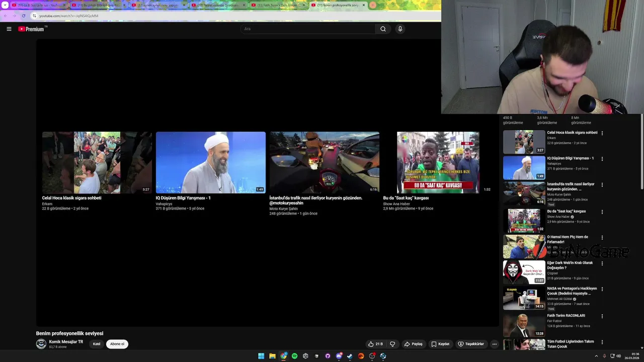Viewport: 644px width, 362px height.
Task: Go forward with browser forward arrow
Action: point(15,16)
